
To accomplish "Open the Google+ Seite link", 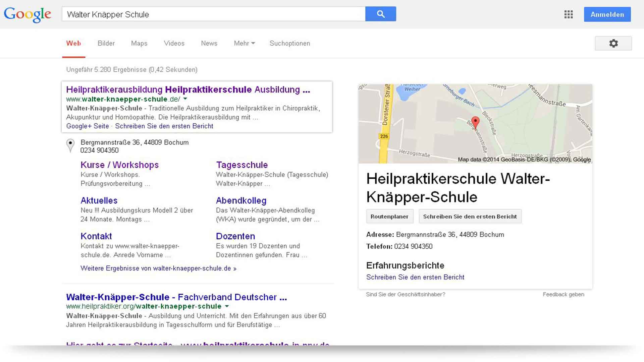I will tap(88, 126).
